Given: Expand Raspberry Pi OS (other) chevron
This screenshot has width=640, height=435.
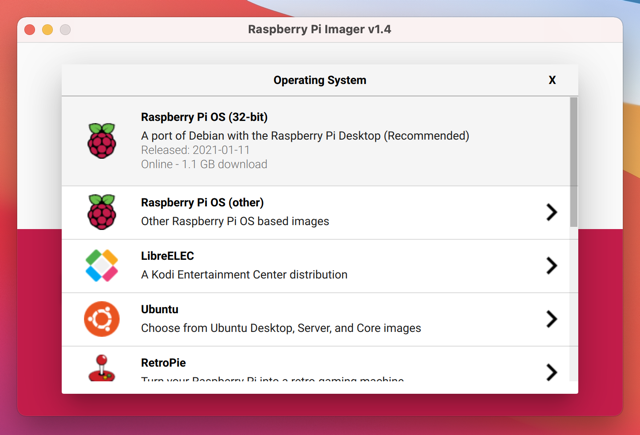Looking at the screenshot, I should pos(551,212).
